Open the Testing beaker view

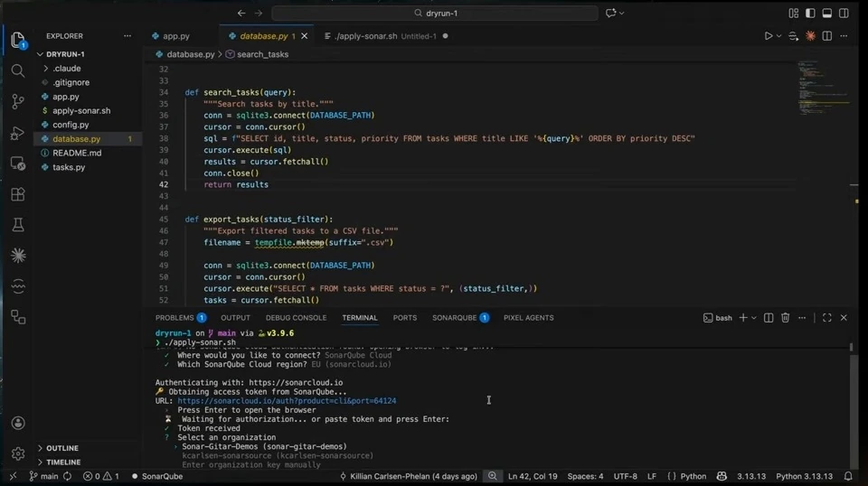coord(18,225)
